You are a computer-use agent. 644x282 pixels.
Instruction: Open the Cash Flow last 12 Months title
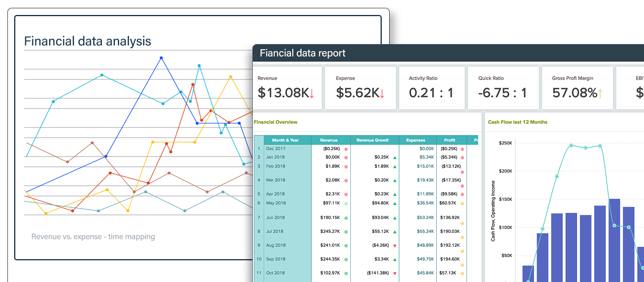tap(517, 122)
